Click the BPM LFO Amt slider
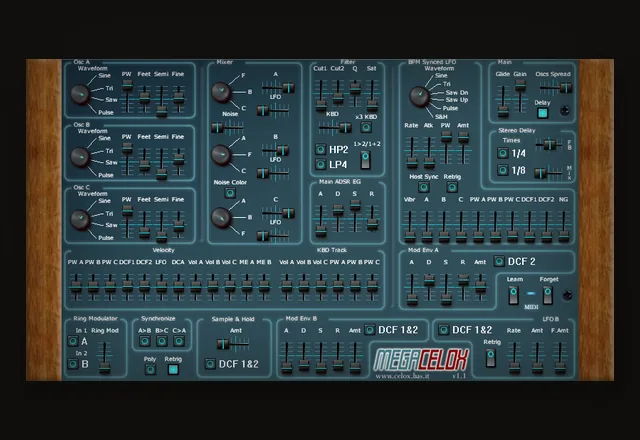The image size is (640, 440). [x=463, y=148]
